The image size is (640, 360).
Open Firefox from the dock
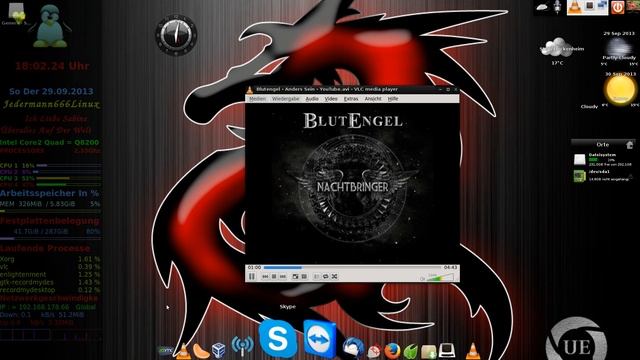tap(392, 351)
